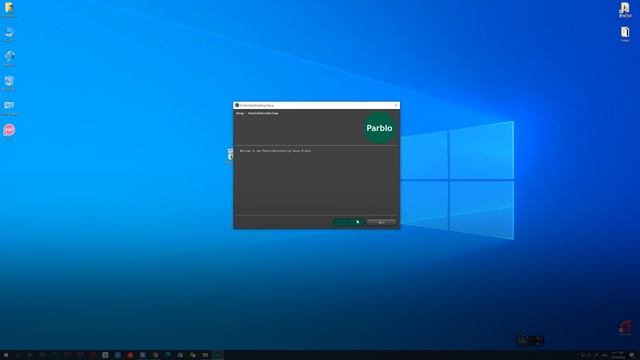Screen dimensions: 640x360
Task: Click the red circular taskbar icon
Action: coord(130,355)
